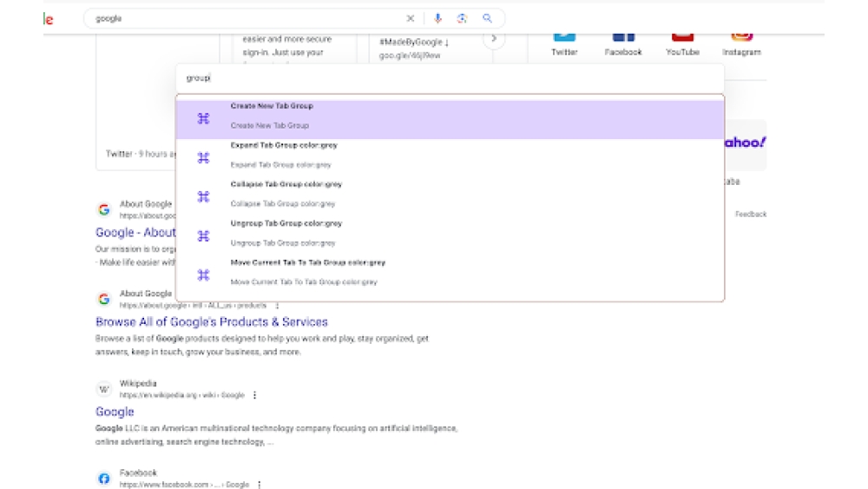868x489 pixels.
Task: Select Expand Tab Group color:grey command
Action: [450, 157]
